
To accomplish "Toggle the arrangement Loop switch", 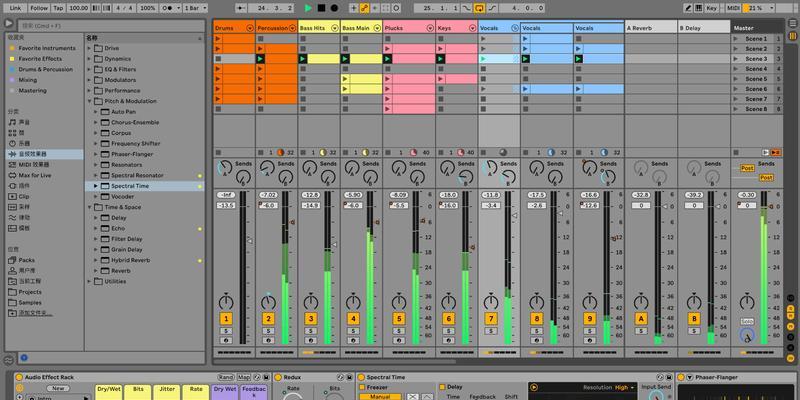I will [479, 8].
